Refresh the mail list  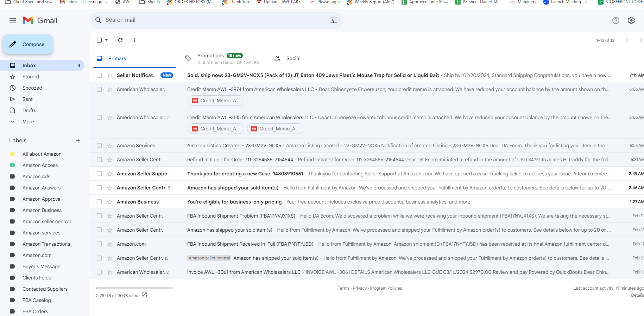(x=120, y=40)
